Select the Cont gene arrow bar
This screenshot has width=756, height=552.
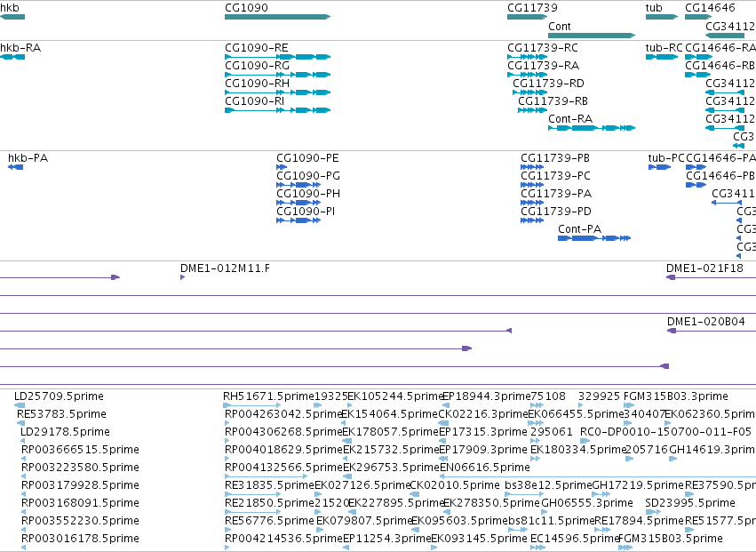pos(592,36)
